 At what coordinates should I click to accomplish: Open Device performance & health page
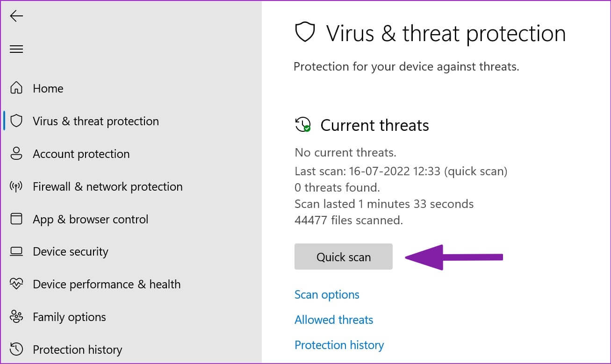(107, 284)
